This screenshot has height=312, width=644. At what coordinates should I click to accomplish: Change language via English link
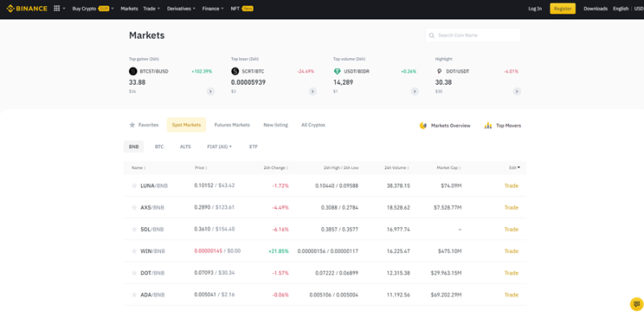pyautogui.click(x=621, y=8)
